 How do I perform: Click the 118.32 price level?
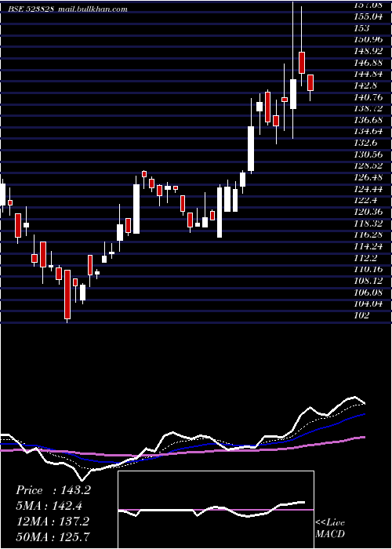tap(368, 223)
